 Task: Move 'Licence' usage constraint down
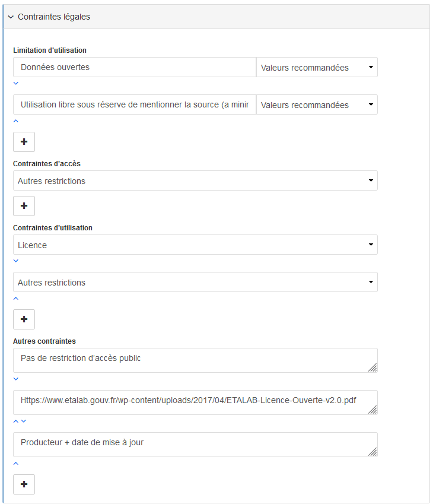pyautogui.click(x=16, y=261)
